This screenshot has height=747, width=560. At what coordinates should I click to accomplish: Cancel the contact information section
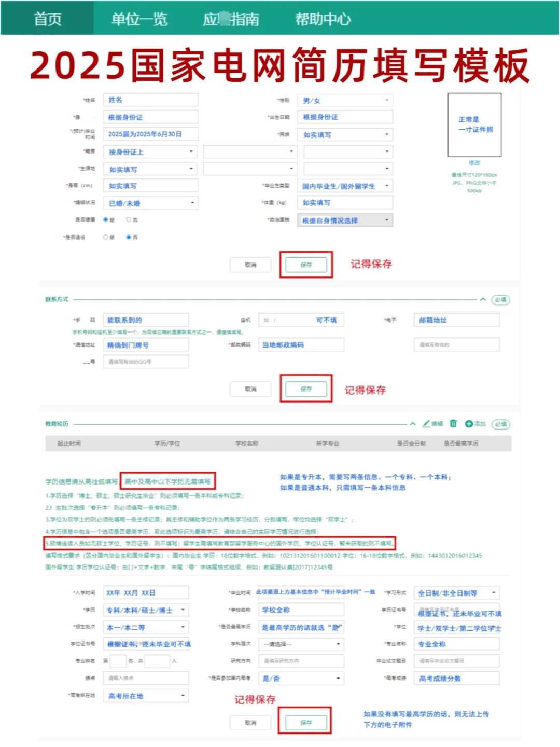tap(250, 389)
